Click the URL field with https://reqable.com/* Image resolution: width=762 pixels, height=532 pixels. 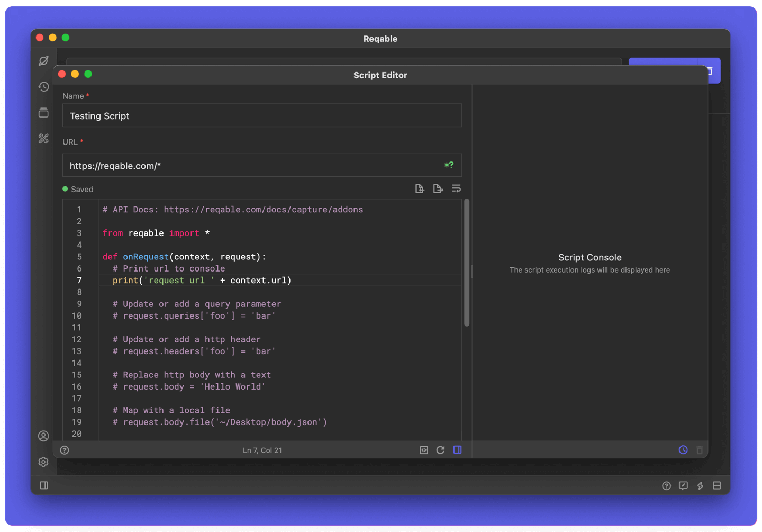tap(262, 165)
